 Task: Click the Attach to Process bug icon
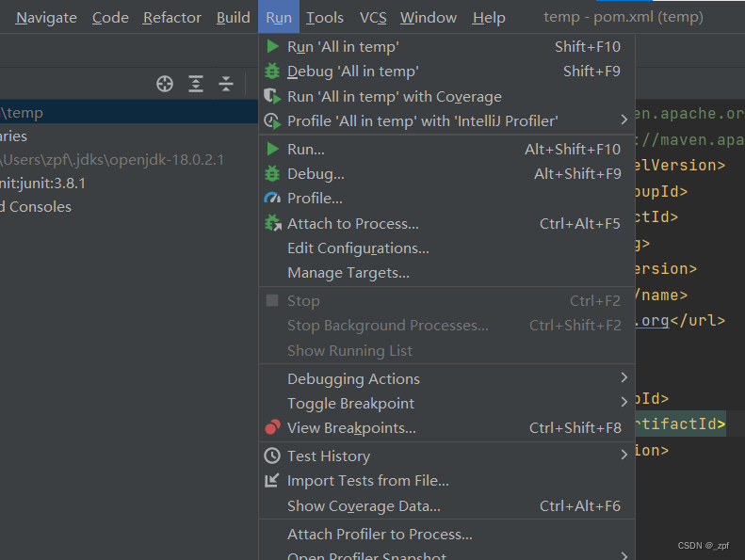click(x=273, y=223)
